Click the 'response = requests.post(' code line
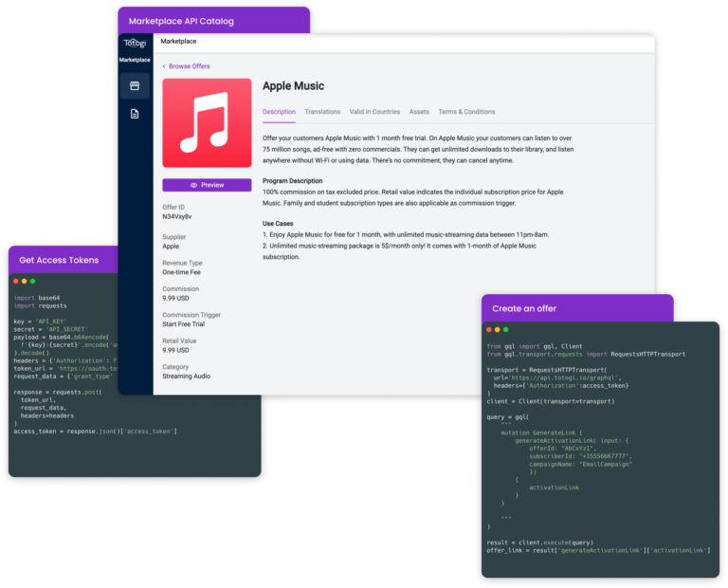This screenshot has height=588, width=728. point(58,393)
